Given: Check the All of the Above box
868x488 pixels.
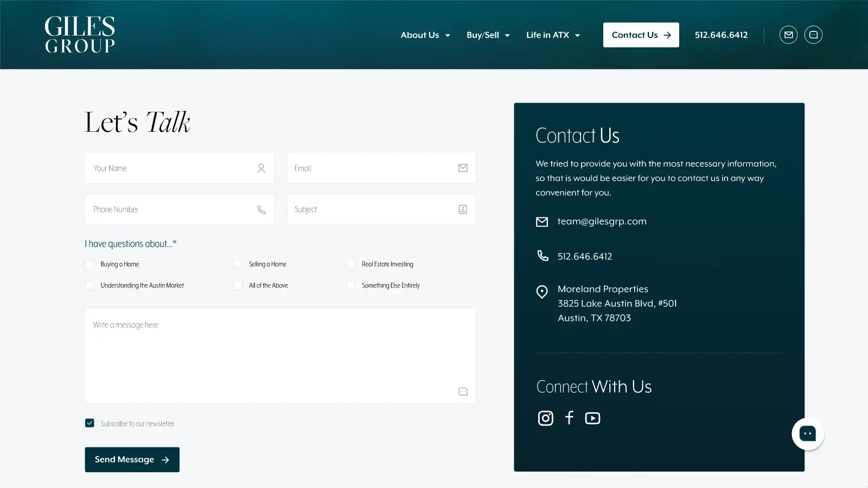Looking at the screenshot, I should (238, 285).
